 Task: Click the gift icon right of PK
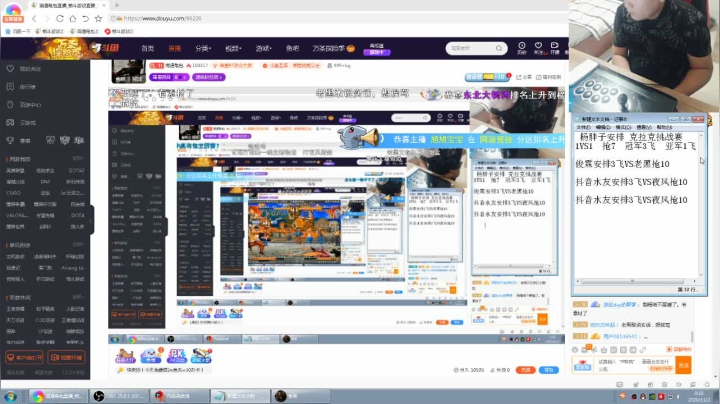[x=201, y=356]
